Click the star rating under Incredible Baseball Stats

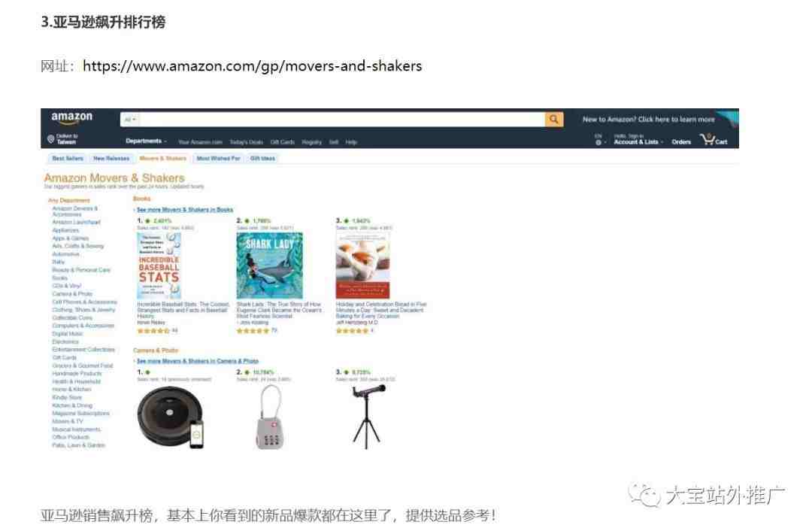tap(153, 330)
